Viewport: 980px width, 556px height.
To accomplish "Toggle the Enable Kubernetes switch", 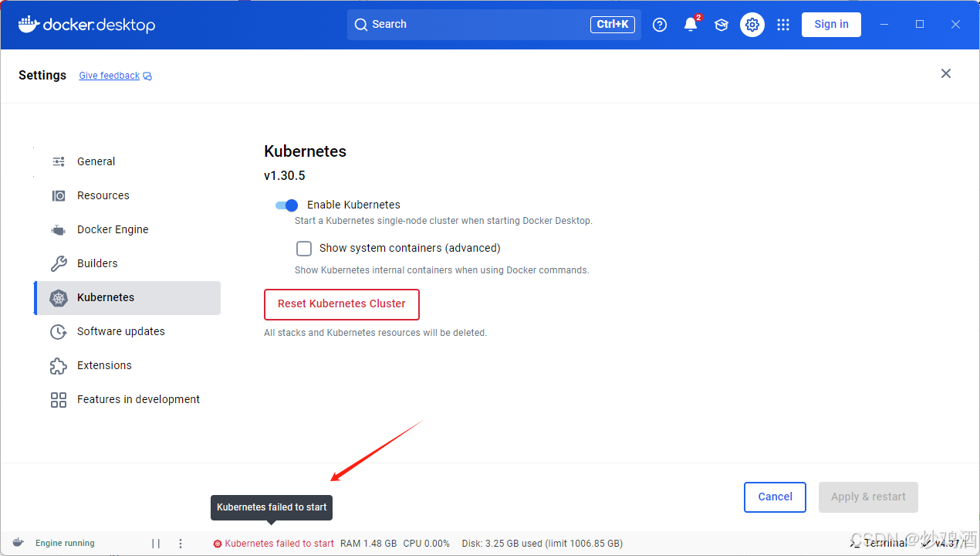I will click(x=286, y=205).
